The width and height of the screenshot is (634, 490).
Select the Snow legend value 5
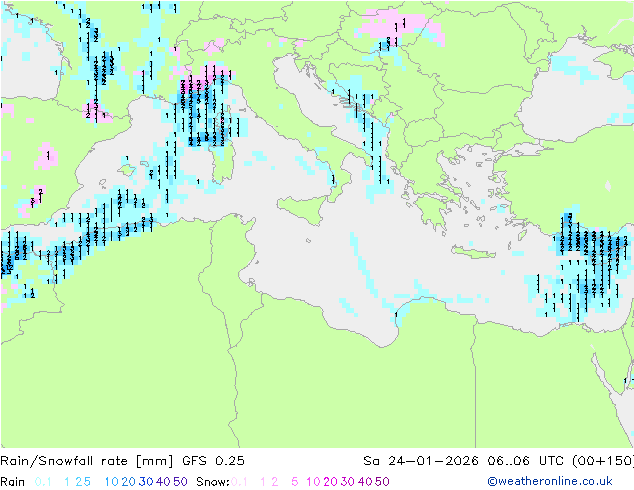click(x=295, y=482)
